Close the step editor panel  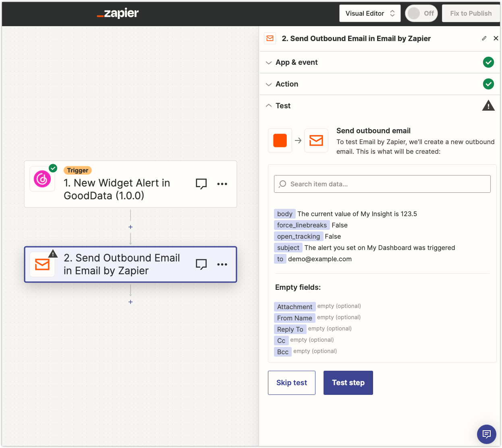(496, 38)
